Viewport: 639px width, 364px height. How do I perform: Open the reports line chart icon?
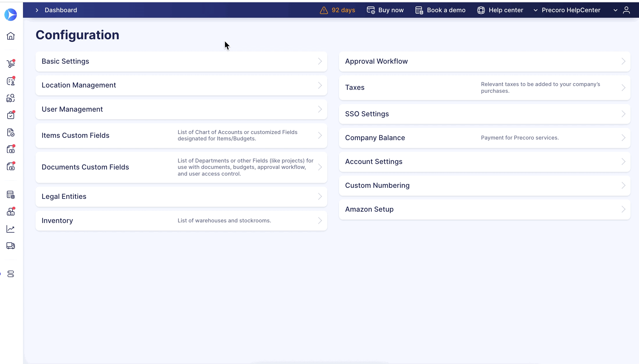click(x=11, y=229)
